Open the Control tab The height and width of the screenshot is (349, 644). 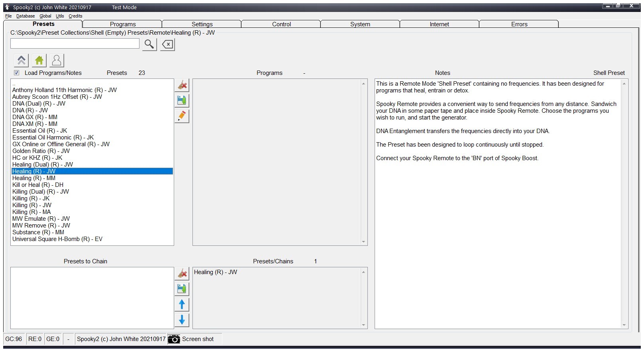point(281,24)
